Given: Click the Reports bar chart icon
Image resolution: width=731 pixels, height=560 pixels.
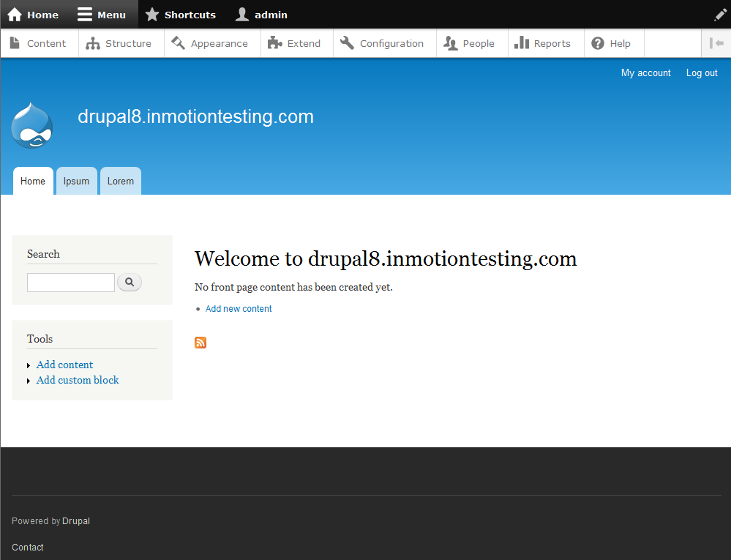Looking at the screenshot, I should [522, 43].
